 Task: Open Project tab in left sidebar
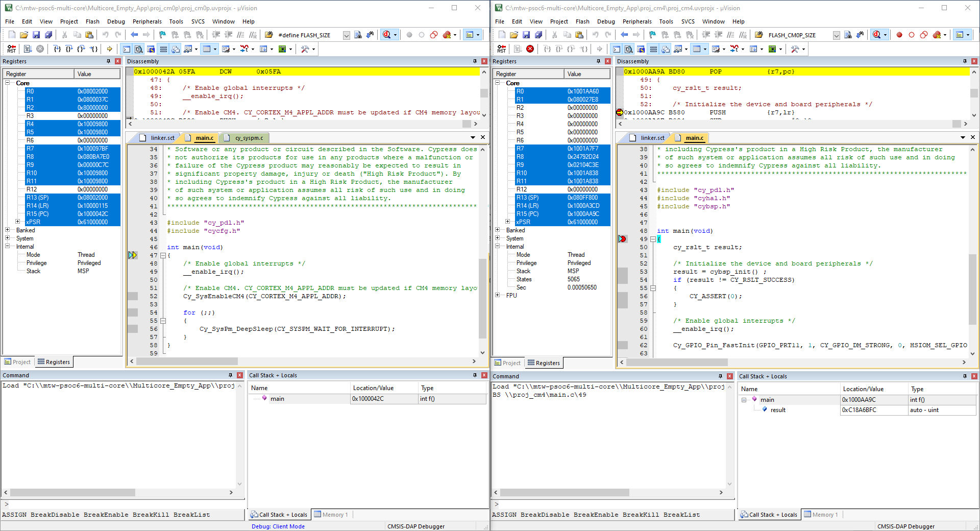pyautogui.click(x=17, y=362)
